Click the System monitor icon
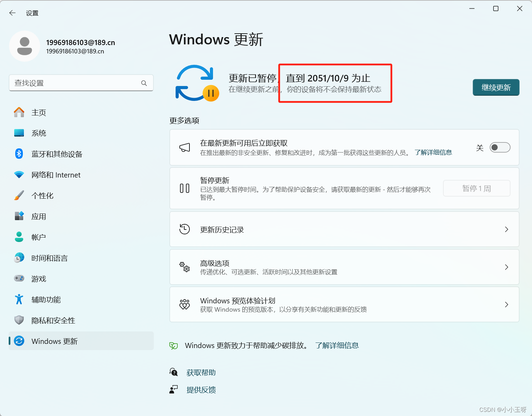 [19, 133]
